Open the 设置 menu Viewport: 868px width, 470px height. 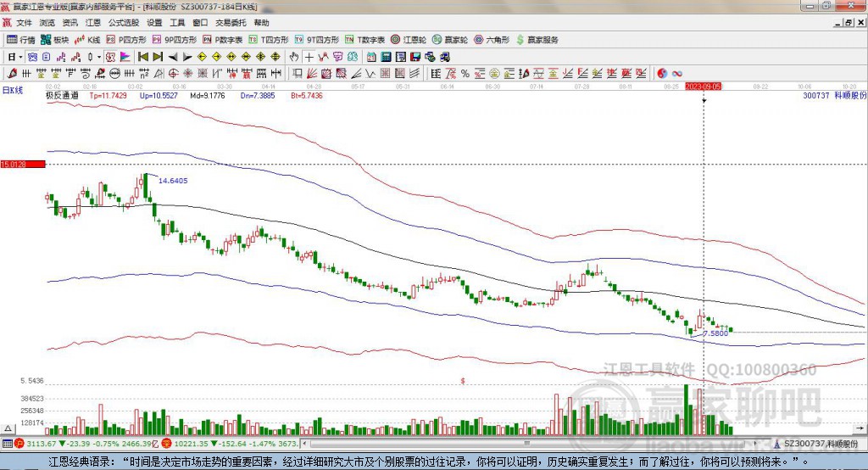(x=154, y=23)
